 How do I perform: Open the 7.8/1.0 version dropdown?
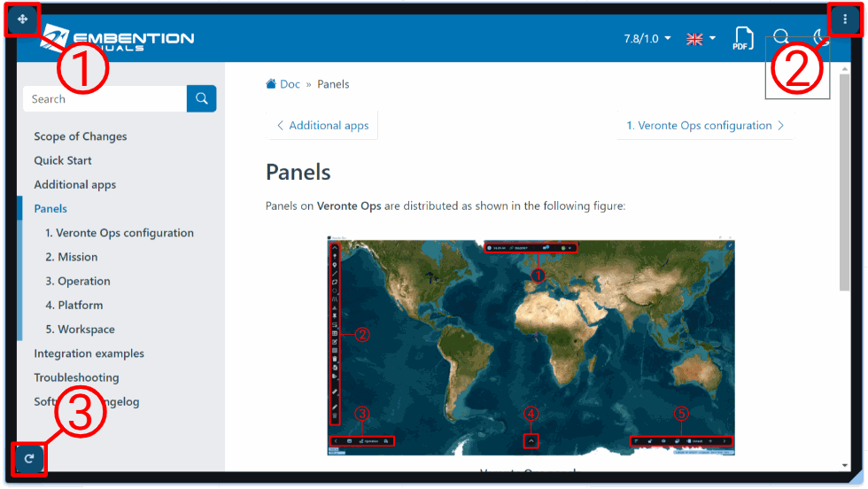click(647, 39)
